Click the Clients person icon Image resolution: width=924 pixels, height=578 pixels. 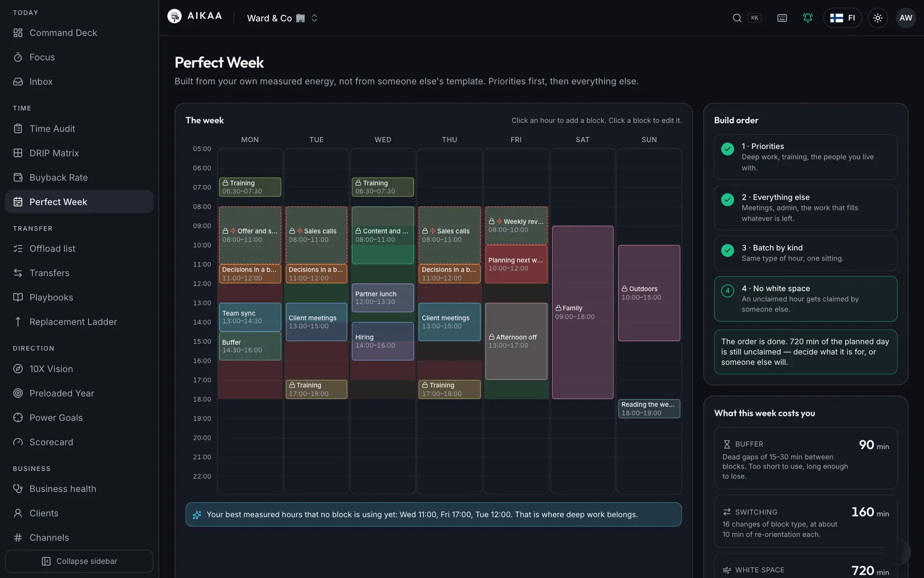(18, 513)
